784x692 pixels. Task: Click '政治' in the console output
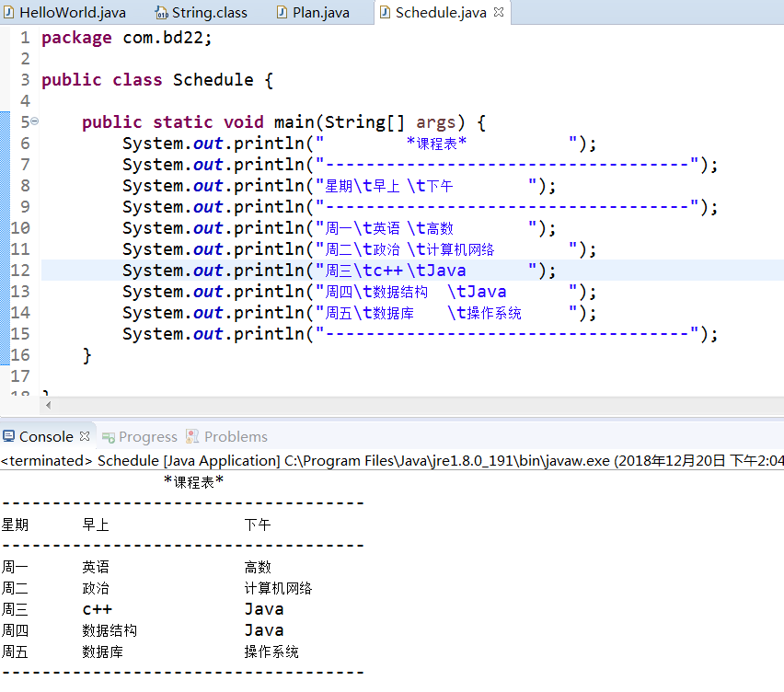coord(96,588)
